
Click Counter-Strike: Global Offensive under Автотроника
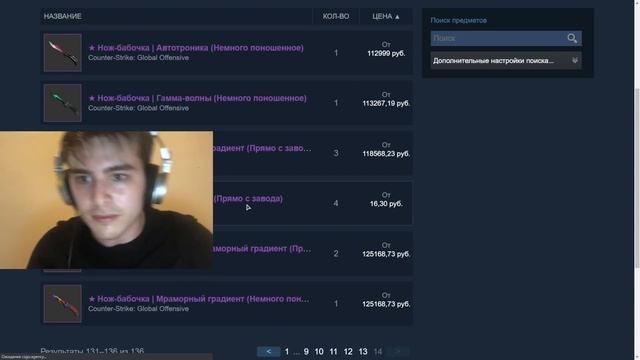138,58
